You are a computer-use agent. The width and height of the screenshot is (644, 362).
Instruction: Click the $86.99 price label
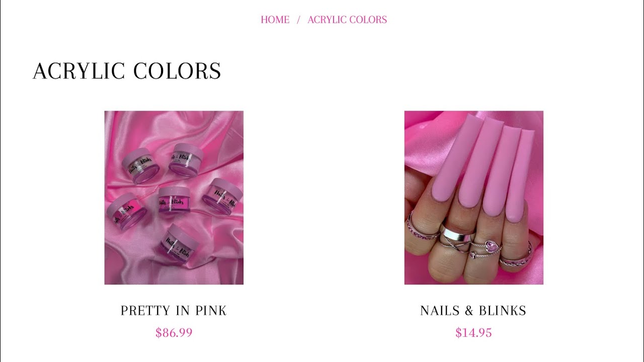coord(174,333)
